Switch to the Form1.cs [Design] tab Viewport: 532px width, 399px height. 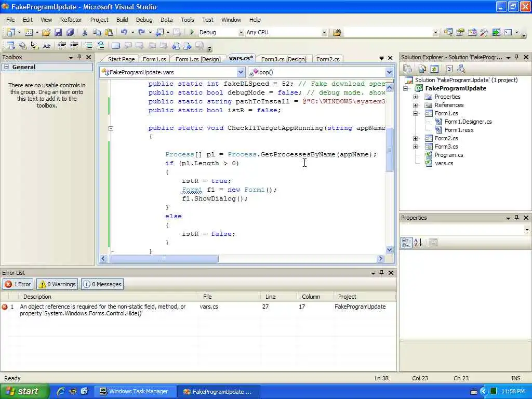coord(198,59)
